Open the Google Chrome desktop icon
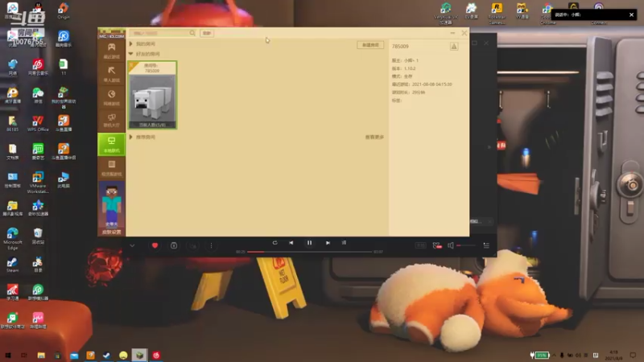This screenshot has height=362, width=644. pyautogui.click(x=547, y=14)
